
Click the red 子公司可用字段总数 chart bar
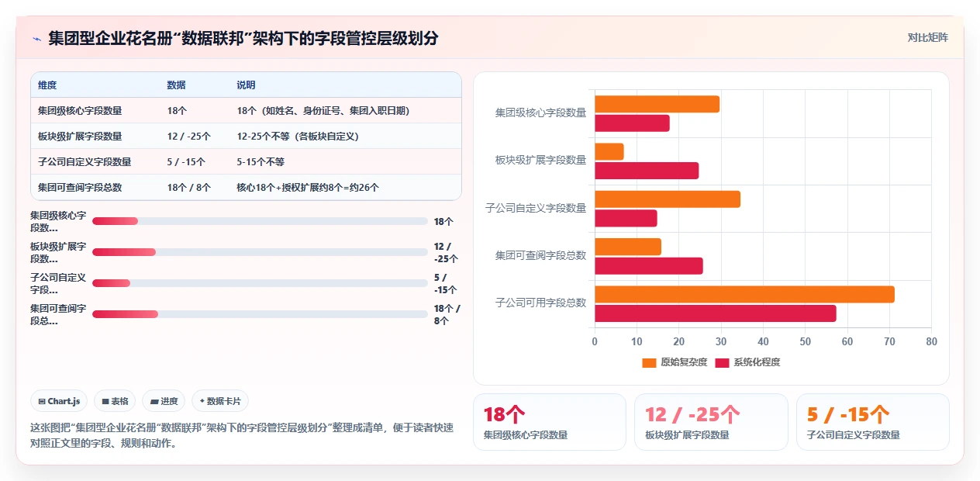tap(716, 313)
